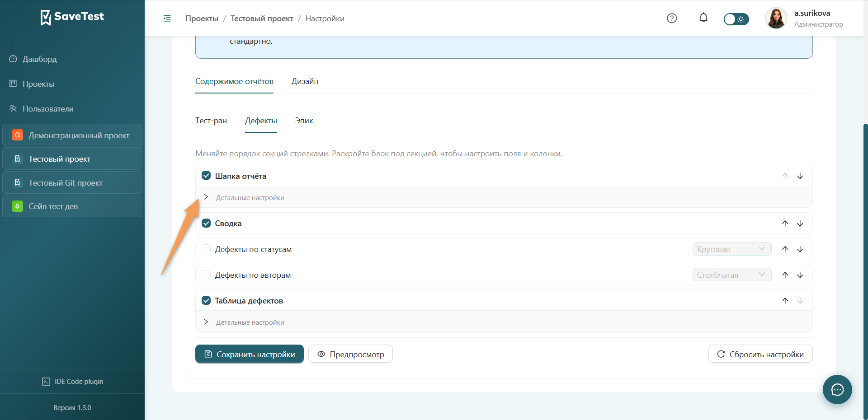Expand Детальные настройки under Таблица дефектов
This screenshot has width=868, height=420.
click(x=244, y=322)
